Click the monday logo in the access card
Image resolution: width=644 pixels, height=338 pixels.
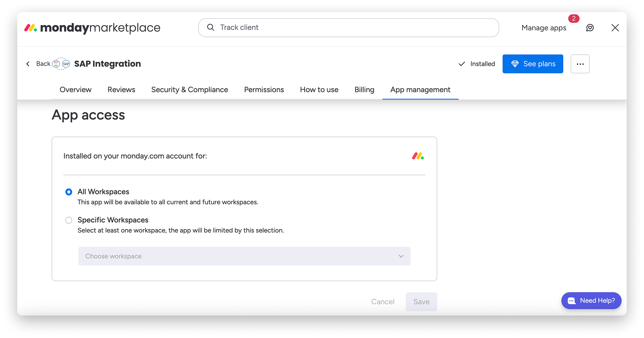pyautogui.click(x=418, y=156)
